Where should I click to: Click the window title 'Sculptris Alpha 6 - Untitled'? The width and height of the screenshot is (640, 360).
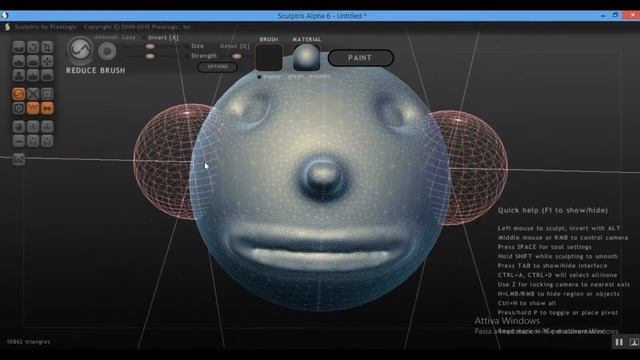(x=322, y=16)
